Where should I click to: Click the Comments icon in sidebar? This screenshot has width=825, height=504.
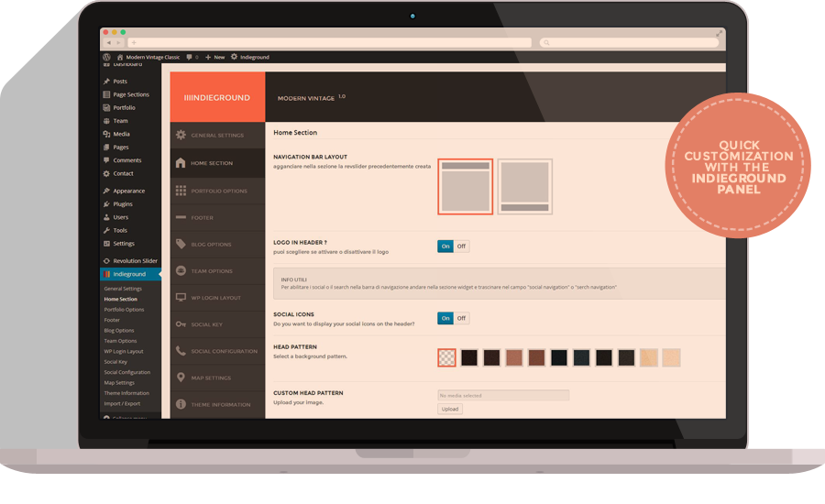[107, 160]
